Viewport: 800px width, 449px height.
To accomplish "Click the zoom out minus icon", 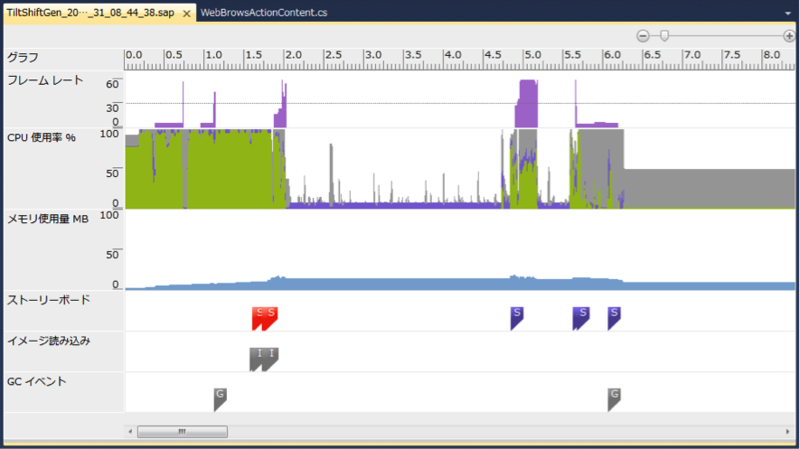I will 643,36.
